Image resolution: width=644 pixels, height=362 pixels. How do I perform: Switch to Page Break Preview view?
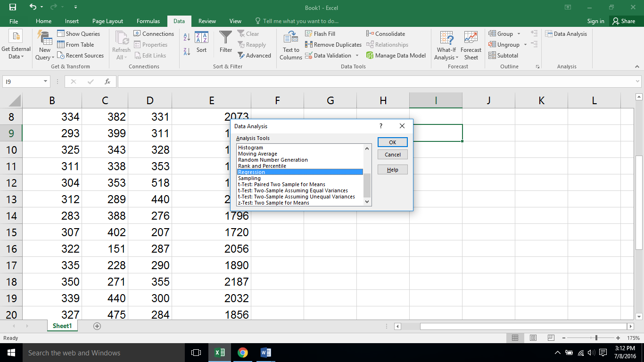550,338
